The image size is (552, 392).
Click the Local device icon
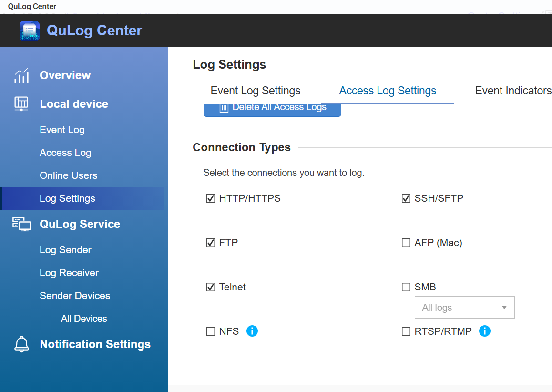21,104
